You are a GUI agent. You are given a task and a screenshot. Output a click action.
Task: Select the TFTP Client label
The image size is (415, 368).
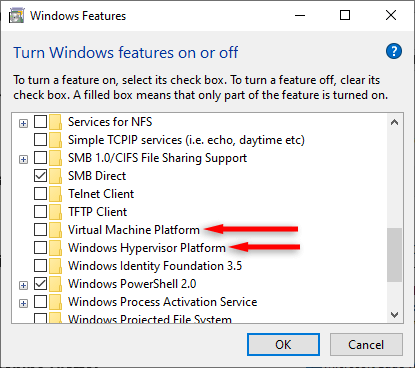[x=98, y=212]
